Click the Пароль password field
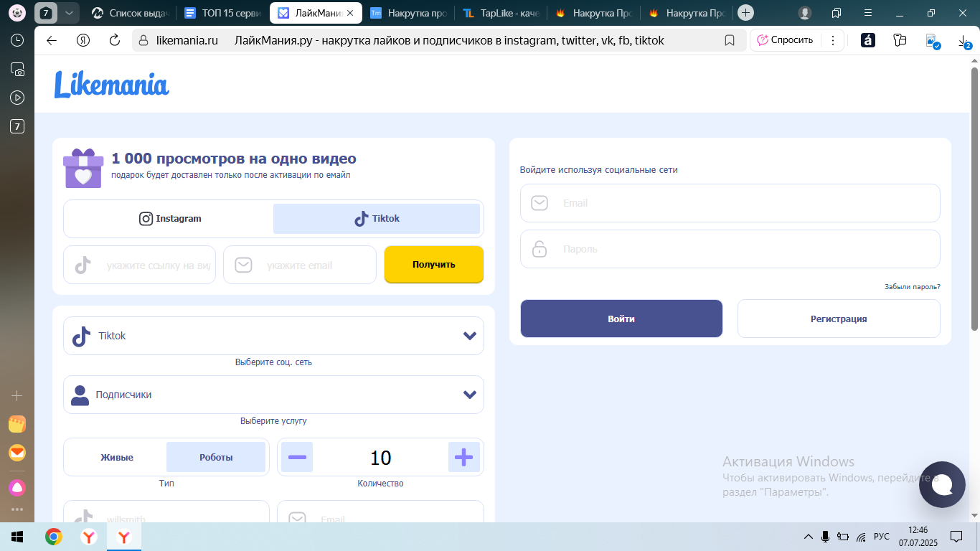This screenshot has width=980, height=551. point(730,249)
